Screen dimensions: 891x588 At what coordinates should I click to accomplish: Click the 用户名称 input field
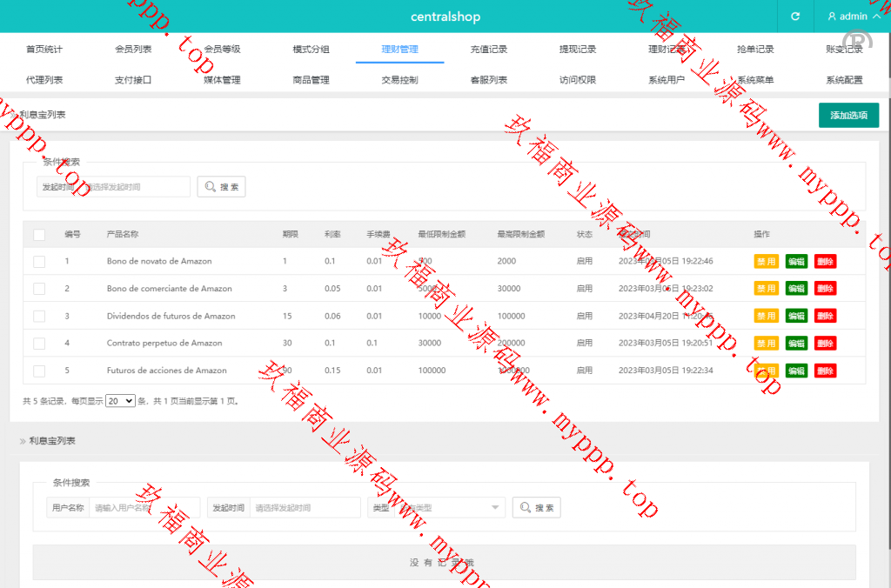(x=144, y=508)
